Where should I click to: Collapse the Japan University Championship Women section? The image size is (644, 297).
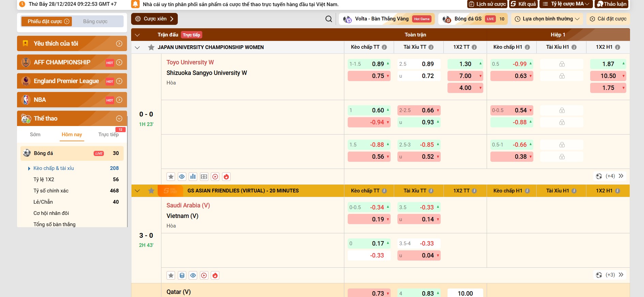coord(137,47)
